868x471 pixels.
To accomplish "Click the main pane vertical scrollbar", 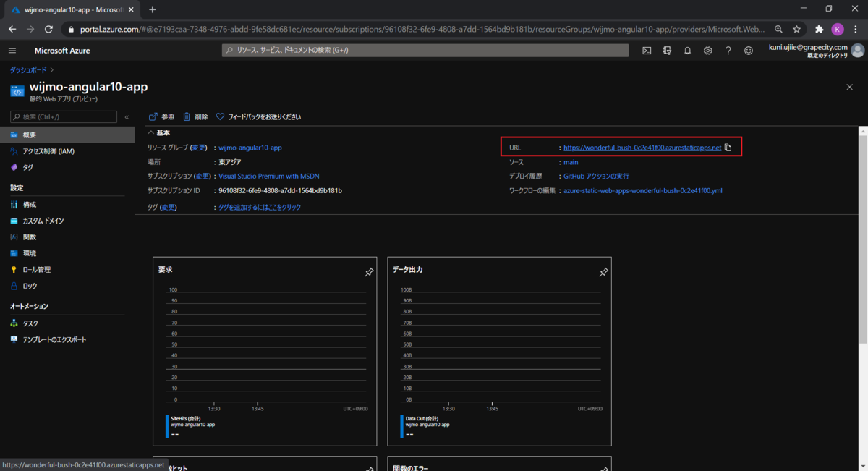I will [862, 239].
